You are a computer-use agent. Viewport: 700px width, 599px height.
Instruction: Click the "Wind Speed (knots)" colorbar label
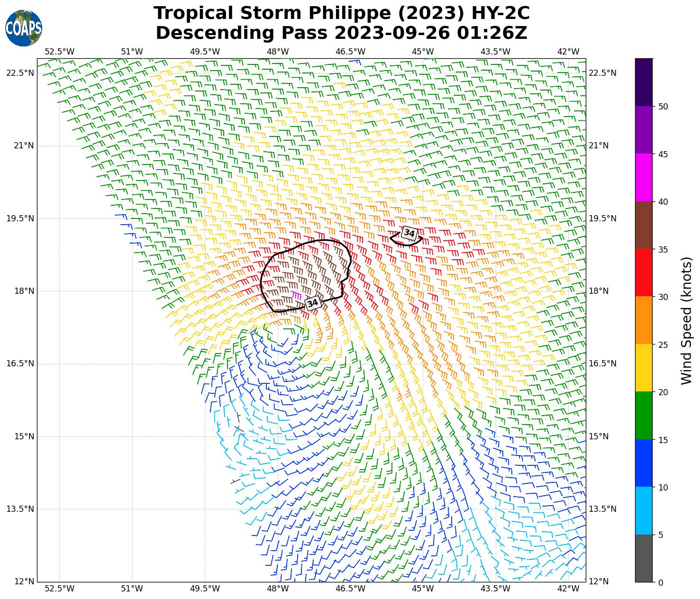pos(686,320)
